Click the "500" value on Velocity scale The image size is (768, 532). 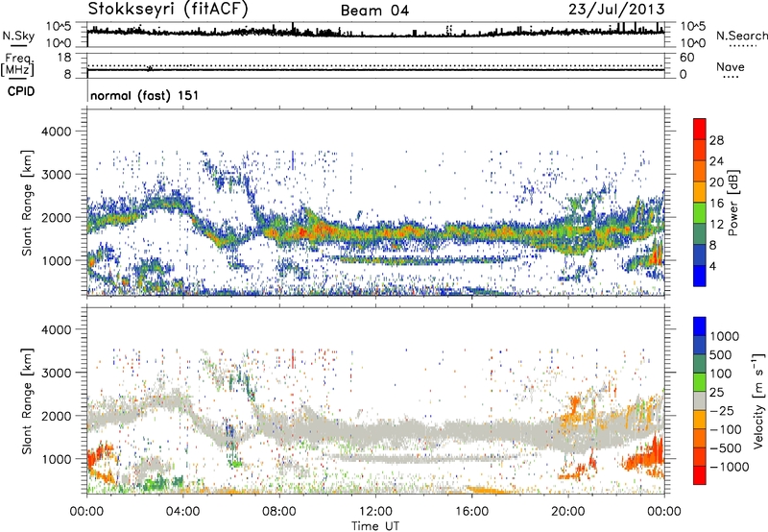coord(721,354)
